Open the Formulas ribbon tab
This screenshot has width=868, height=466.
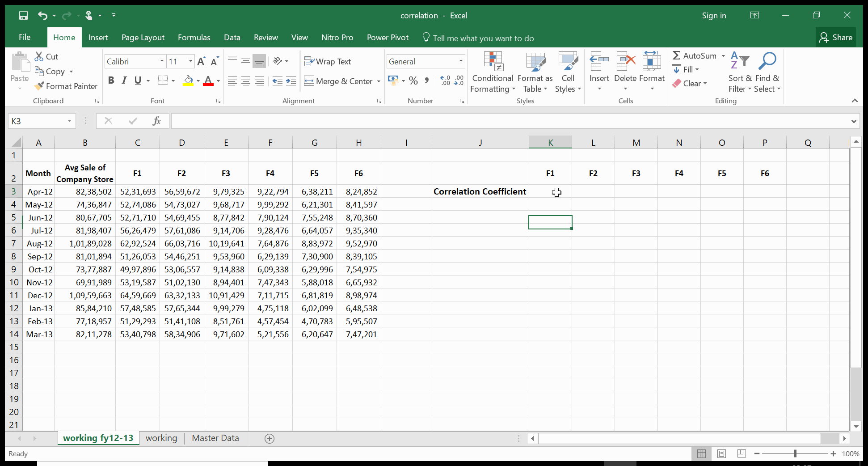194,38
